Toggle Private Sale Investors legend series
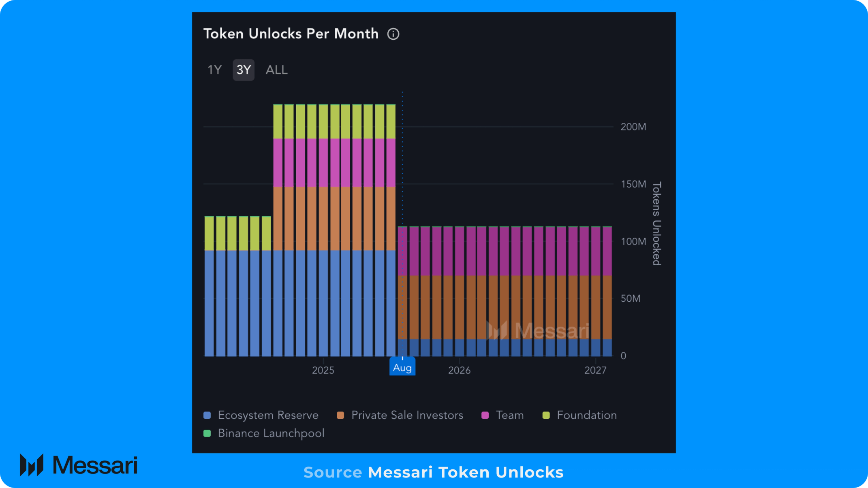Viewport: 868px width, 488px height. [x=400, y=415]
